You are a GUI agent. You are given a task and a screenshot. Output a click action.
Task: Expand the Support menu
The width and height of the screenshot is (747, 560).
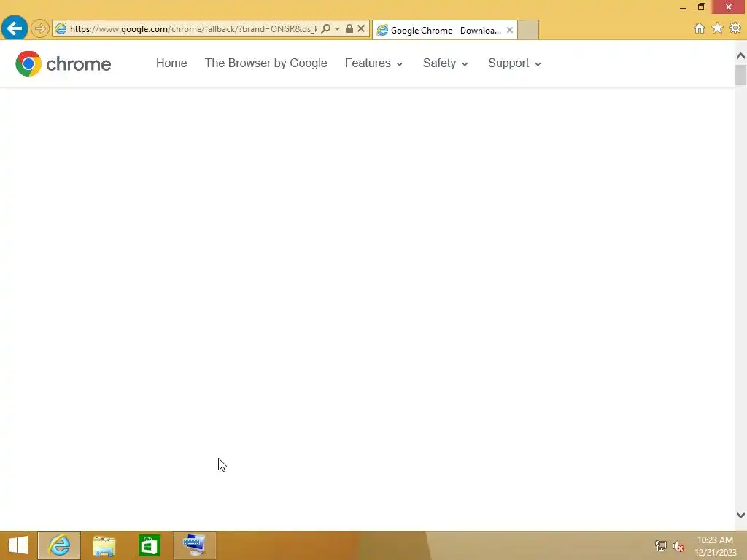[514, 63]
